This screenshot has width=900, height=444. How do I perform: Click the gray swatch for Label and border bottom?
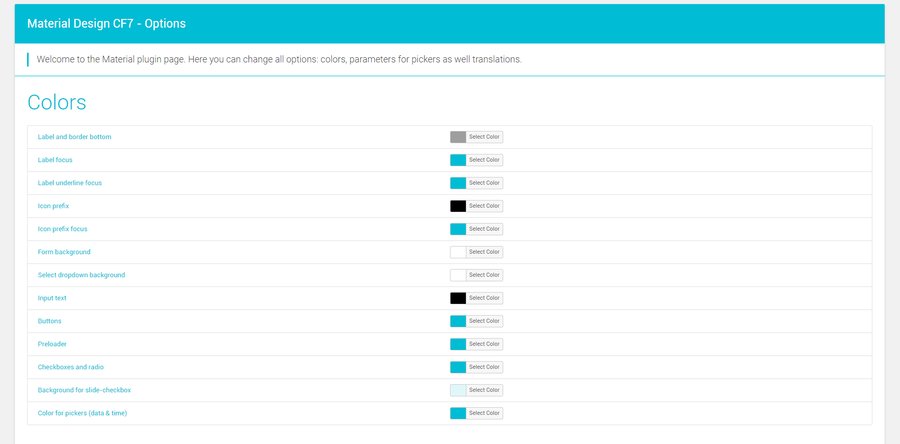click(x=458, y=137)
